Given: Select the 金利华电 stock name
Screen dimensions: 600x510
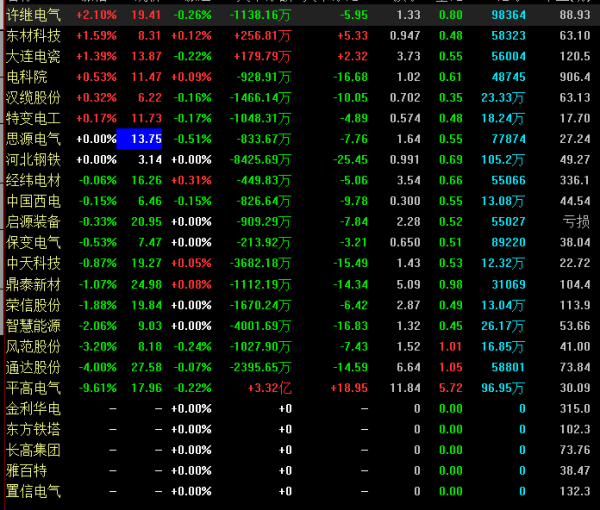Looking at the screenshot, I should (x=33, y=409).
